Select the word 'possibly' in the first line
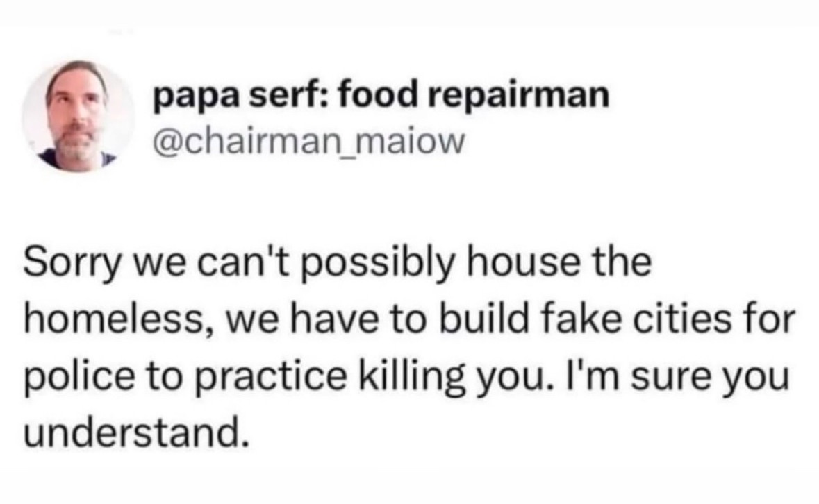This screenshot has height=504, width=819. click(x=376, y=264)
